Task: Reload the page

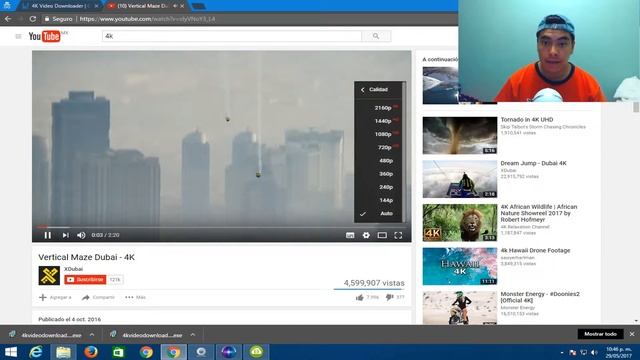Action: pos(33,19)
